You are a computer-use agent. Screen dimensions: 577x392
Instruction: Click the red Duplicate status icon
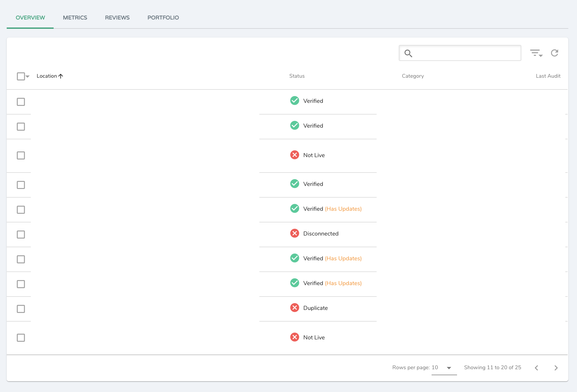click(x=295, y=308)
